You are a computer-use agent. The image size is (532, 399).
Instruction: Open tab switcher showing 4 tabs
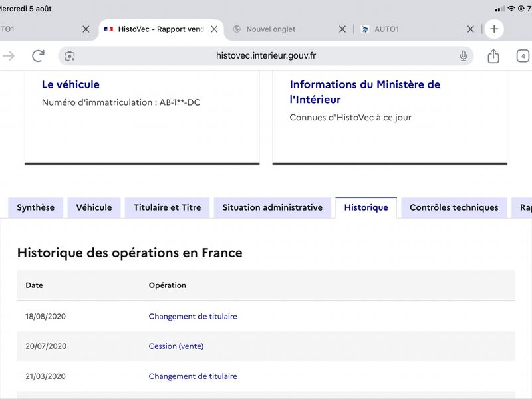click(x=523, y=56)
